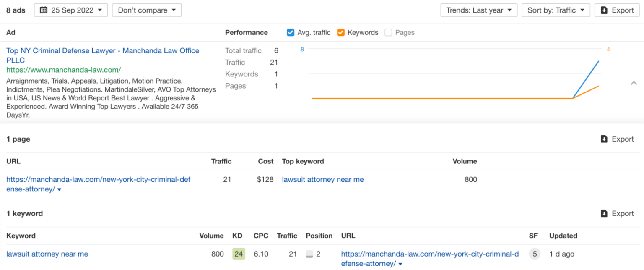This screenshot has width=644, height=270.
Task: Open Sort by: Traffic dropdown
Action: 556,10
